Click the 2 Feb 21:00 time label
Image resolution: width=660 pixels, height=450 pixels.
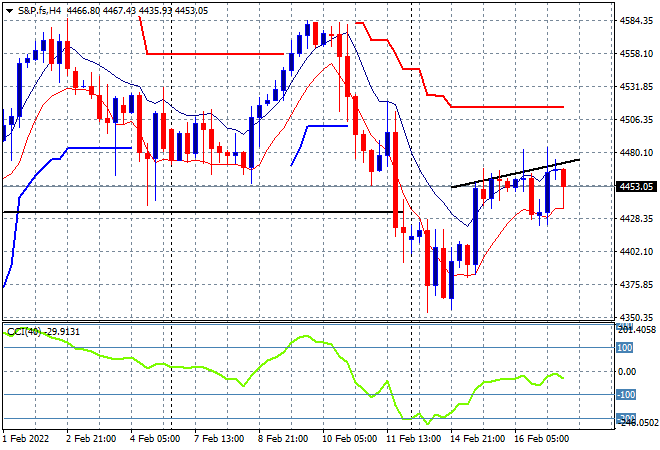(x=91, y=439)
